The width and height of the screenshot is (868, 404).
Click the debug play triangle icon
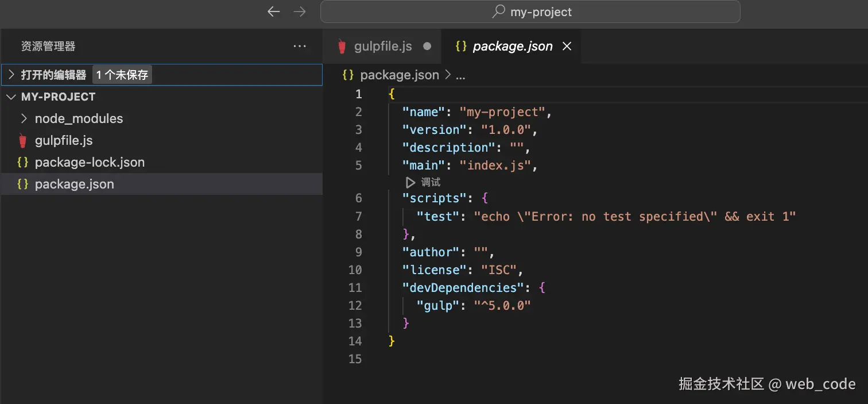pos(410,182)
